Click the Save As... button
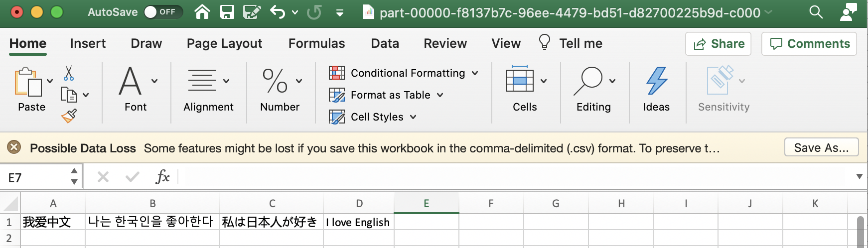This screenshot has width=868, height=248. click(821, 147)
